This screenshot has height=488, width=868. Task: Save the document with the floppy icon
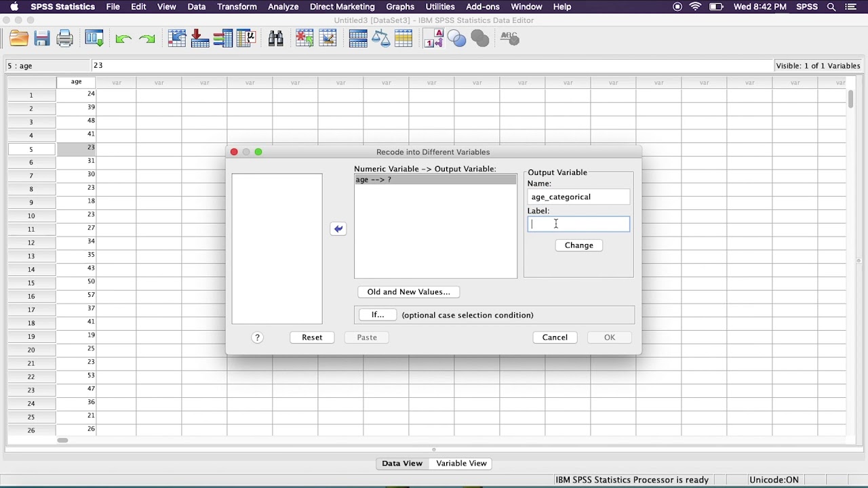42,39
